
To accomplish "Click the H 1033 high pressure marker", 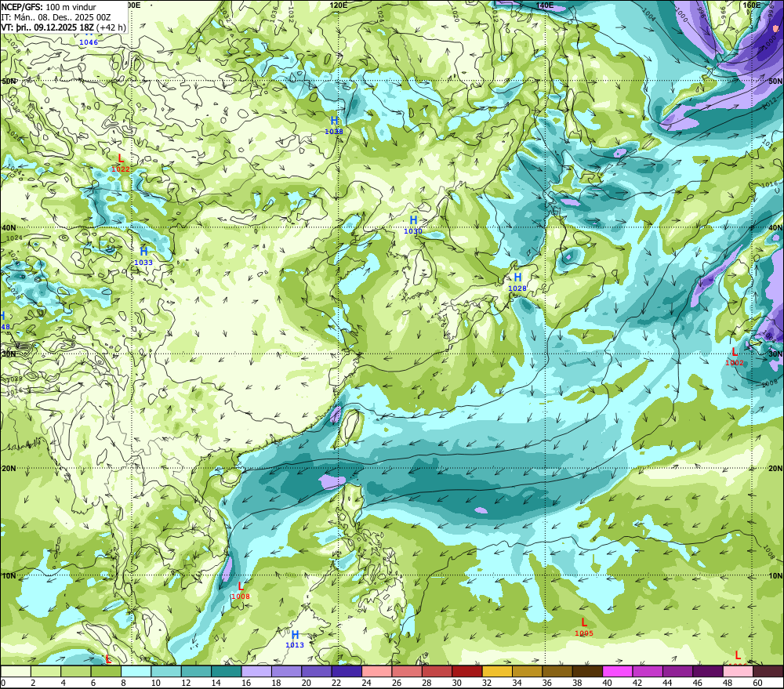I will point(143,256).
